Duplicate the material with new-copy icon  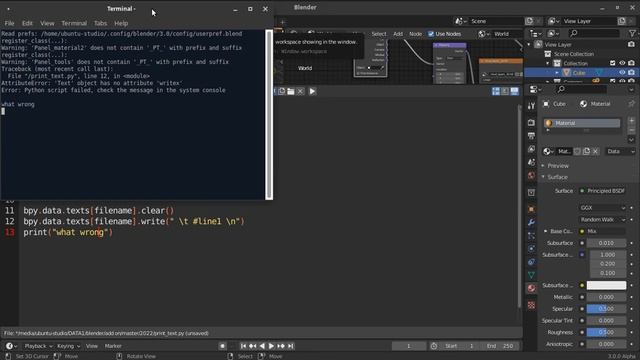pos(587,151)
